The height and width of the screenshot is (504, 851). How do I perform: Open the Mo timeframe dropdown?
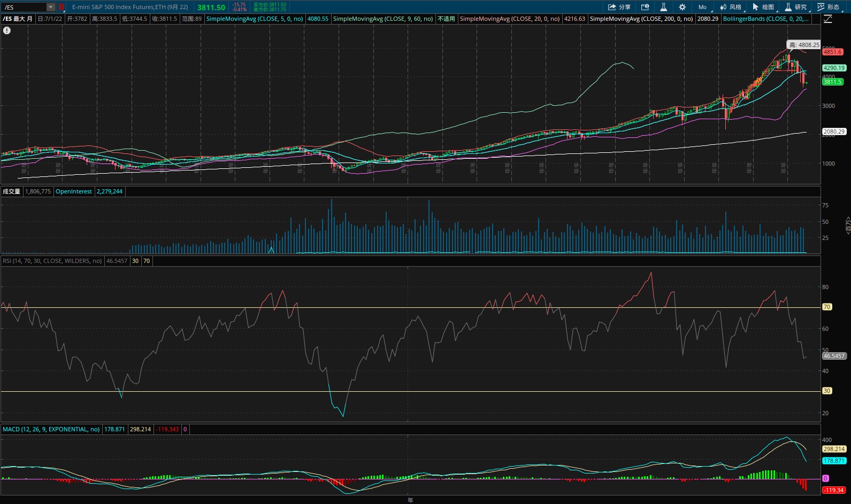click(x=702, y=7)
